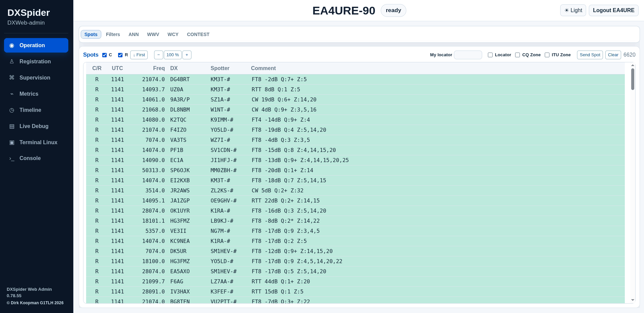Open the ANN tab
The width and height of the screenshot is (644, 313).
(134, 34)
